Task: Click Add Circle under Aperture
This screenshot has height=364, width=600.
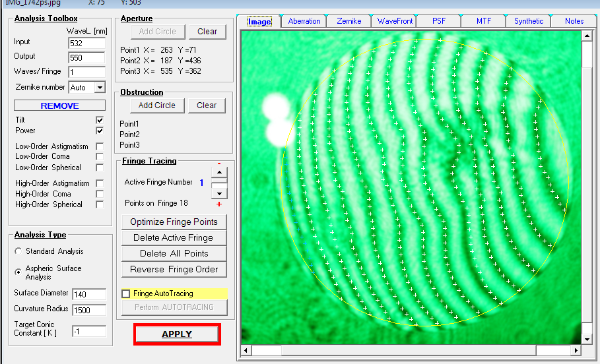Action: coord(158,32)
